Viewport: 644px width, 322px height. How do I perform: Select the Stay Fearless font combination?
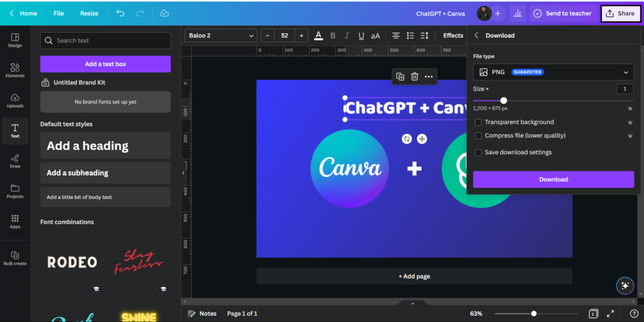pyautogui.click(x=139, y=262)
